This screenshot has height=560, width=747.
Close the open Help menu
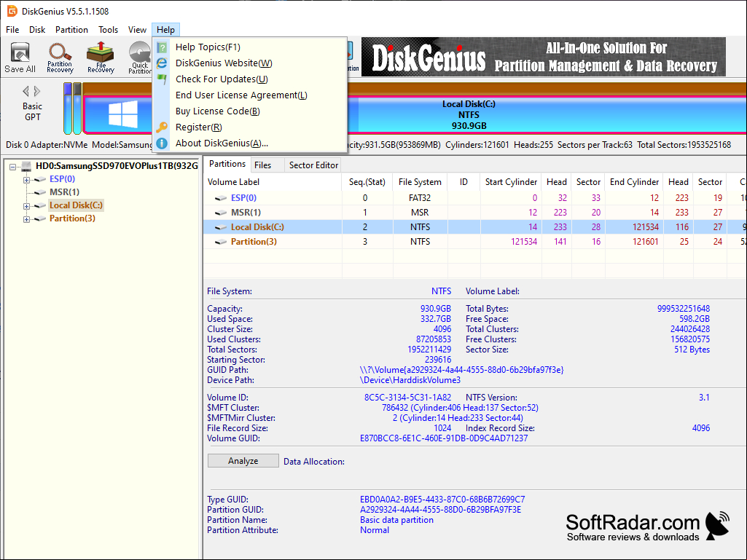point(165,30)
